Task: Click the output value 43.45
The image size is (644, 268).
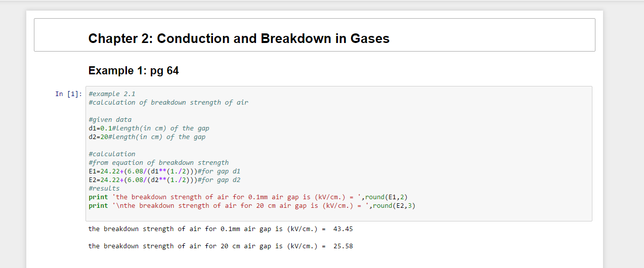Action: pos(343,229)
